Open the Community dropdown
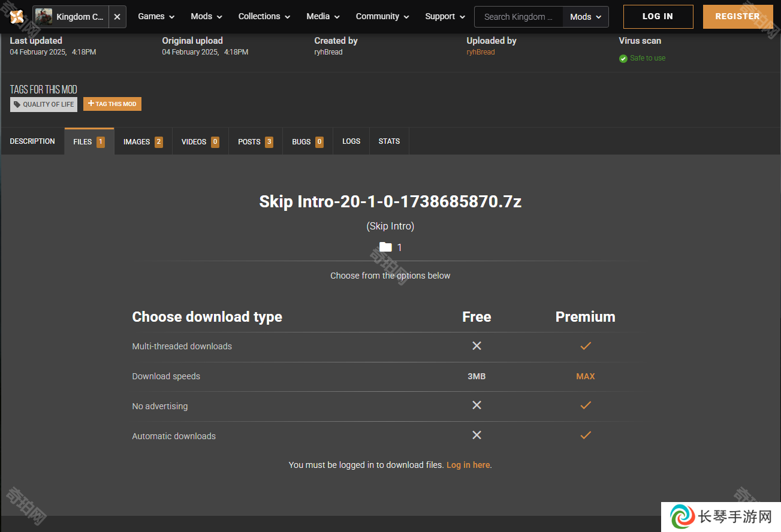Viewport: 781px width, 532px height. click(x=382, y=17)
